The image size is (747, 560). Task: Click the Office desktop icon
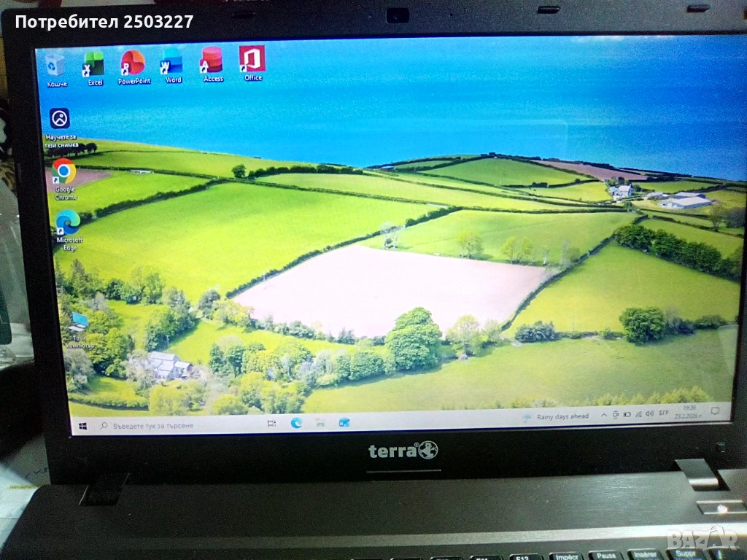click(x=252, y=61)
